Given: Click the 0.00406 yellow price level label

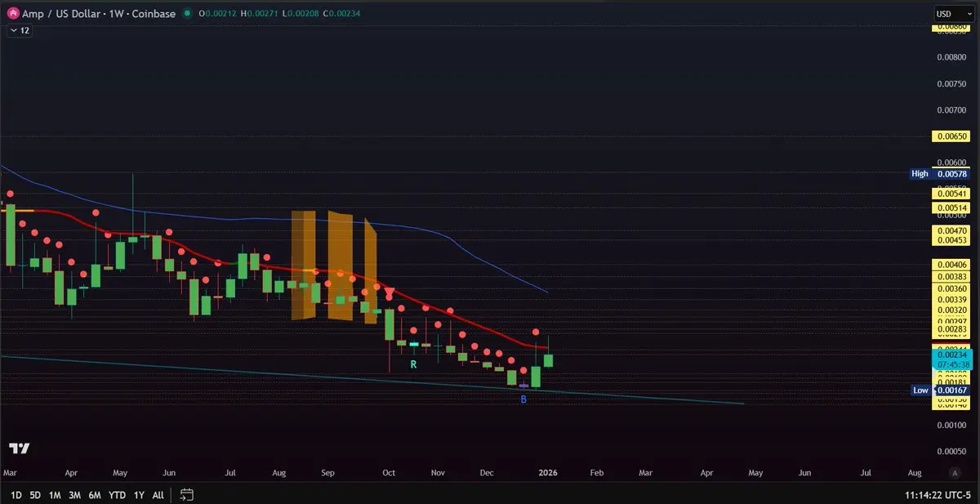Looking at the screenshot, I should click(950, 265).
